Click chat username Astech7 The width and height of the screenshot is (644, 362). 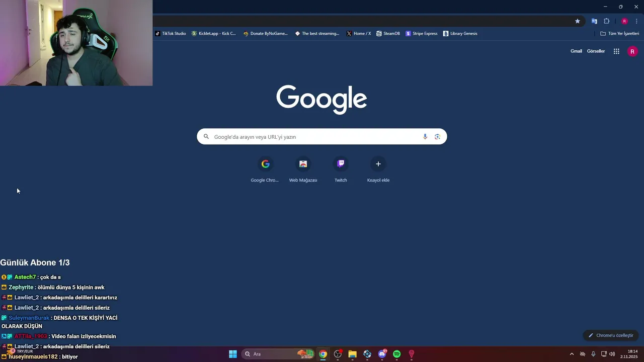25,277
